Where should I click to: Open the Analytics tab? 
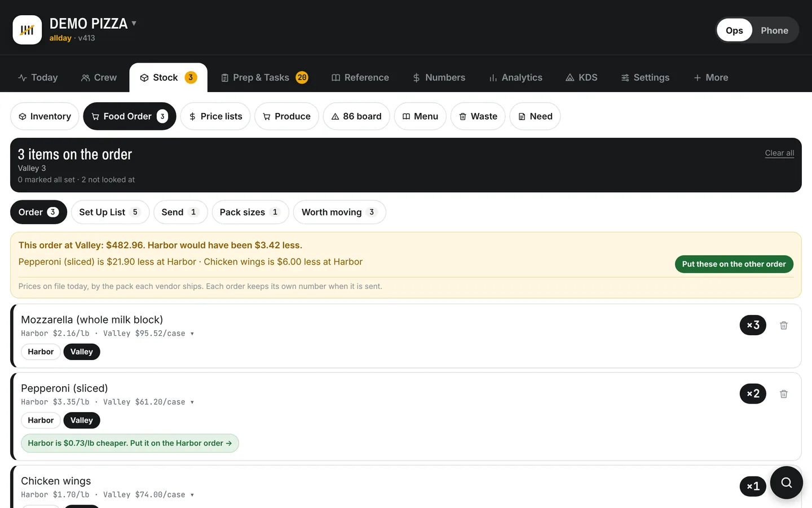[x=515, y=77]
